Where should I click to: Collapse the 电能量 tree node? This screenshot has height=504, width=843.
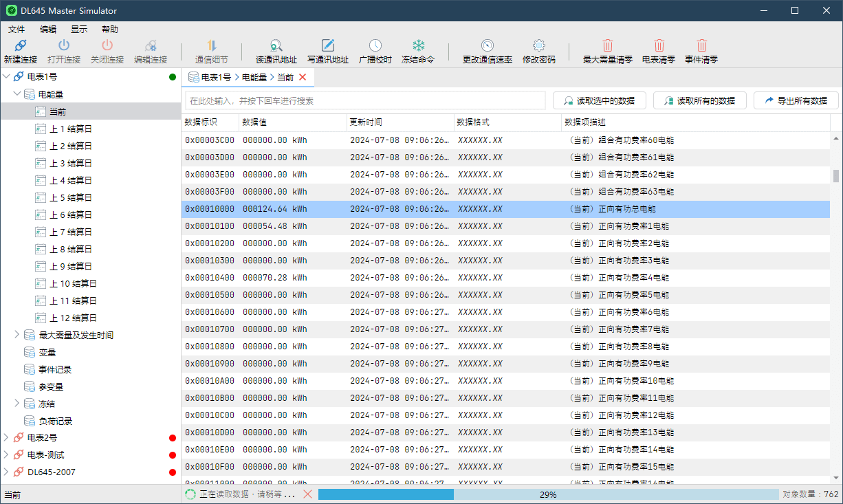(x=17, y=94)
